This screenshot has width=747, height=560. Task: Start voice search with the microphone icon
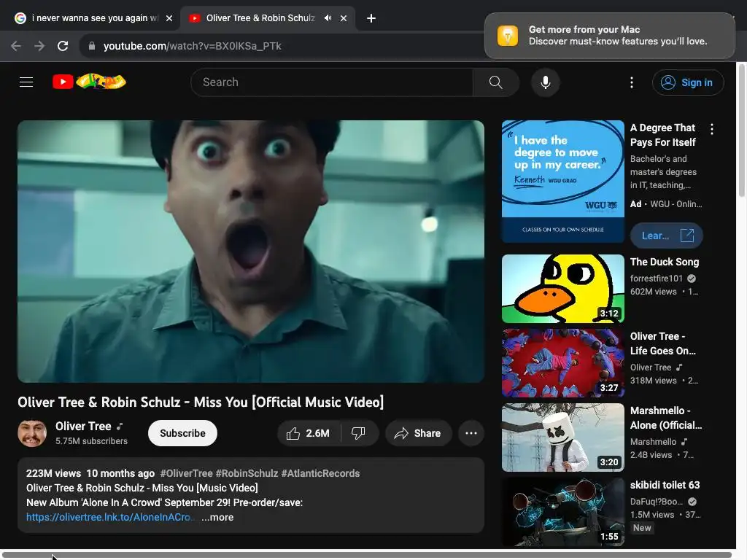coord(546,82)
